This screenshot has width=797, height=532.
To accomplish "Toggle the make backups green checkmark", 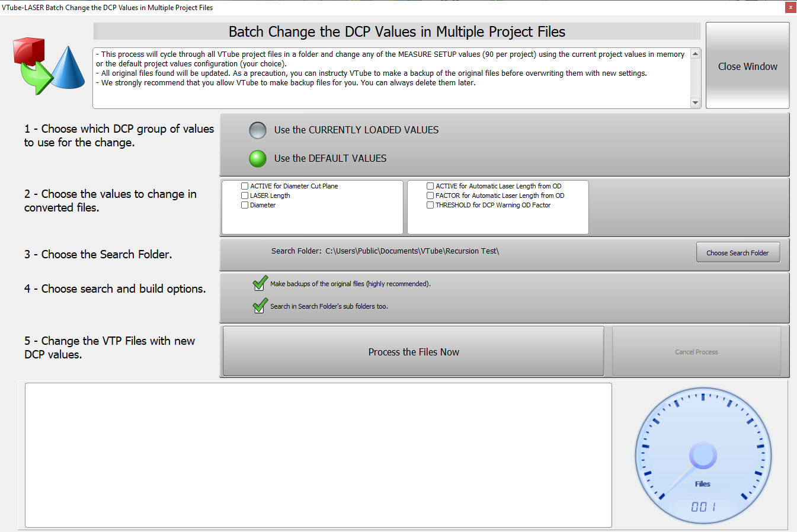I will tap(260, 284).
